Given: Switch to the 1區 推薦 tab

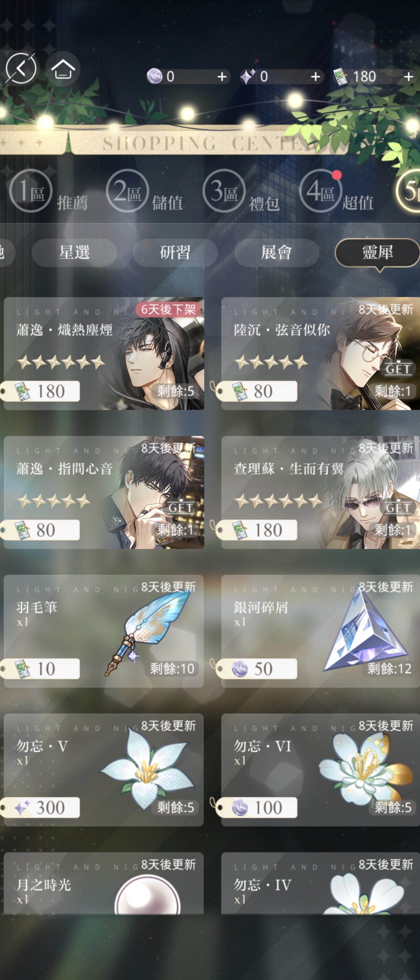Looking at the screenshot, I should [49, 191].
